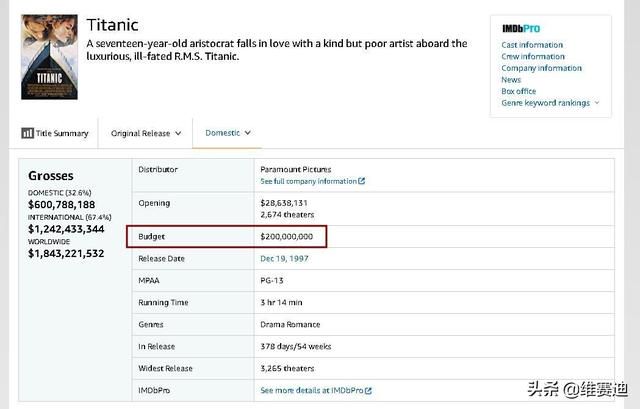Click the Grosses heading

pos(51,176)
